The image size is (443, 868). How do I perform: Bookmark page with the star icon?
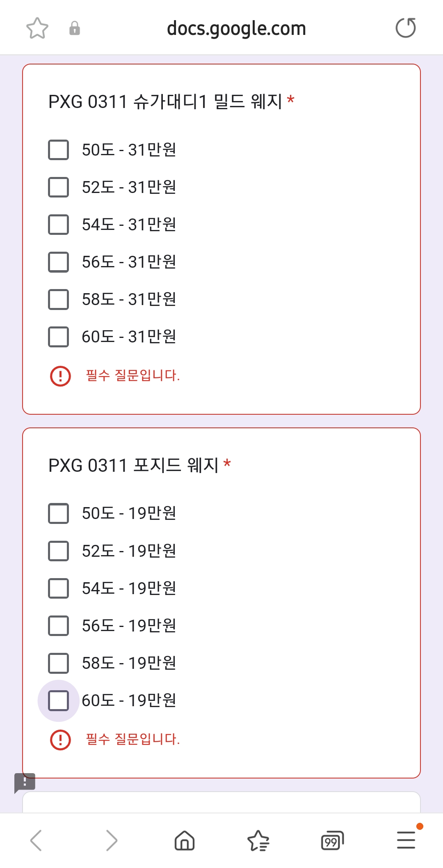pyautogui.click(x=37, y=28)
